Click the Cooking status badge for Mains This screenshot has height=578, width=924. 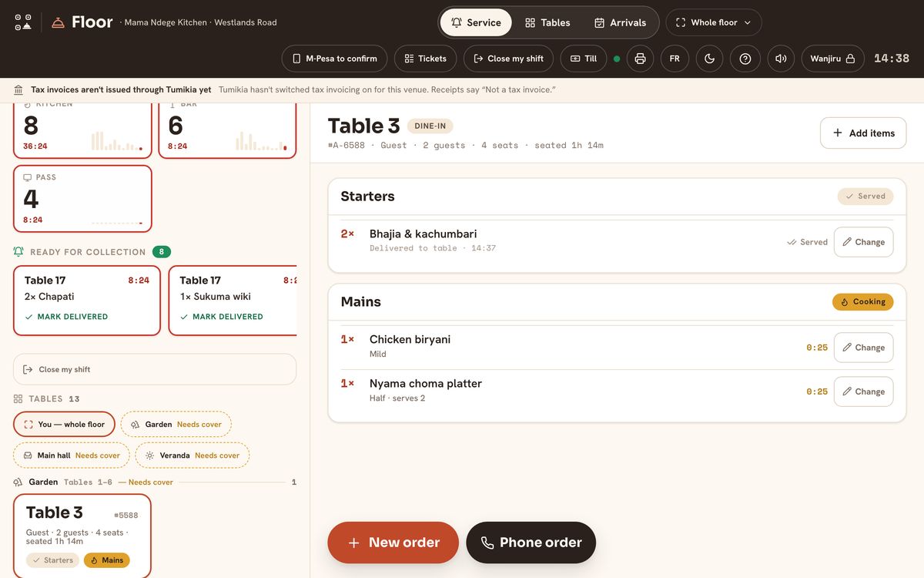coord(863,302)
